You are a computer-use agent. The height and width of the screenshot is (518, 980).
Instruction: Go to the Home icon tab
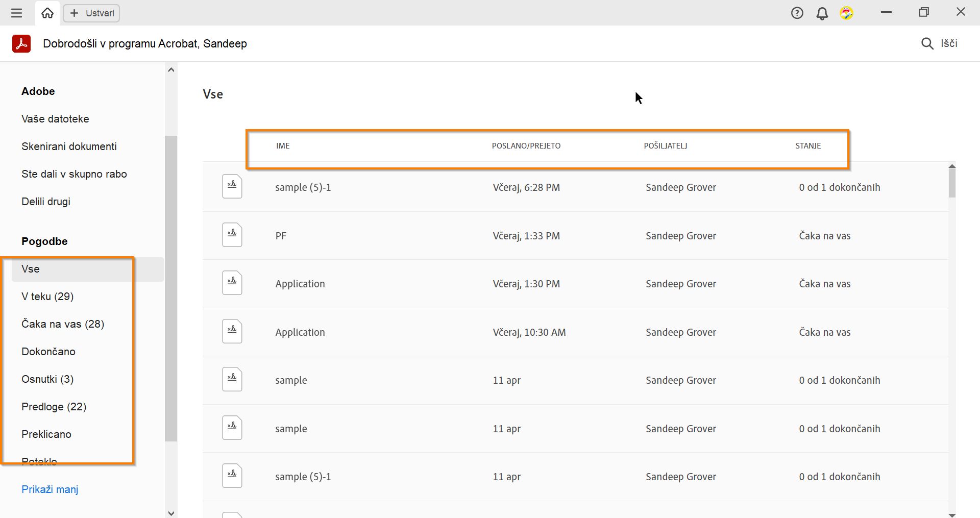pos(47,13)
